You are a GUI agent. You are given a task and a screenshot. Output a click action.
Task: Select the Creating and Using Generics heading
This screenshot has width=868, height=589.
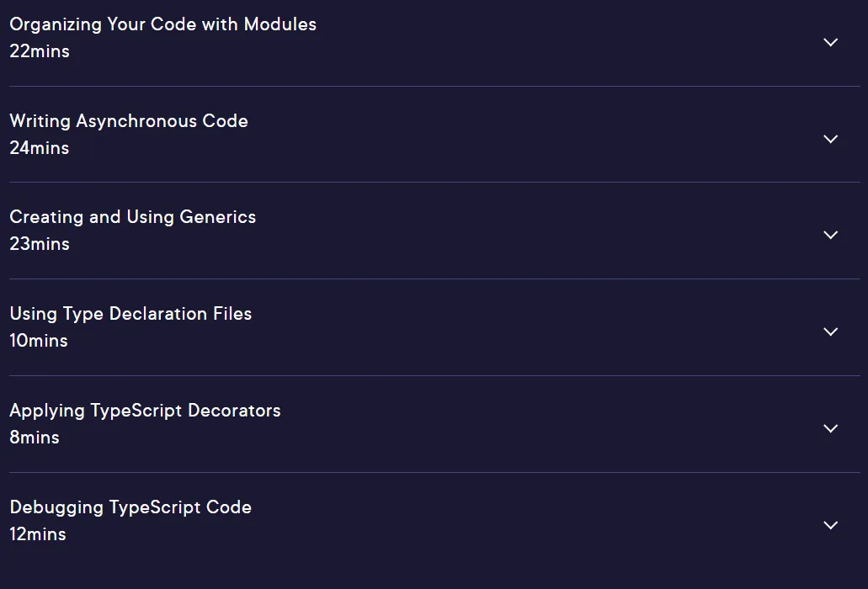pyautogui.click(x=132, y=217)
